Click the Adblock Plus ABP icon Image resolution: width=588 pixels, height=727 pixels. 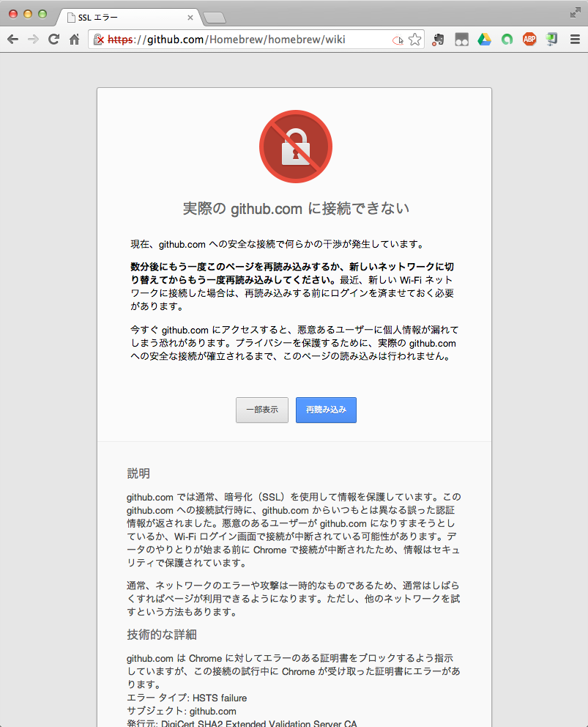(529, 40)
